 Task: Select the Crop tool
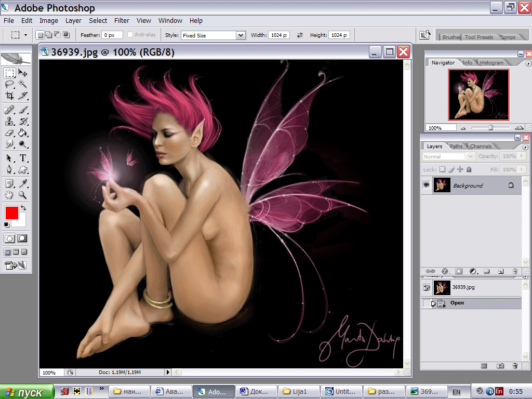[x=9, y=96]
